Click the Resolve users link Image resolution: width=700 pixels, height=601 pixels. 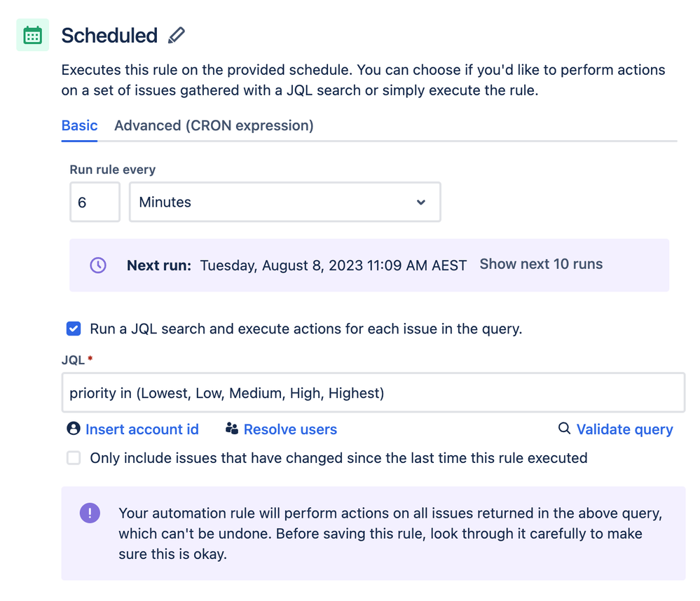tap(290, 429)
